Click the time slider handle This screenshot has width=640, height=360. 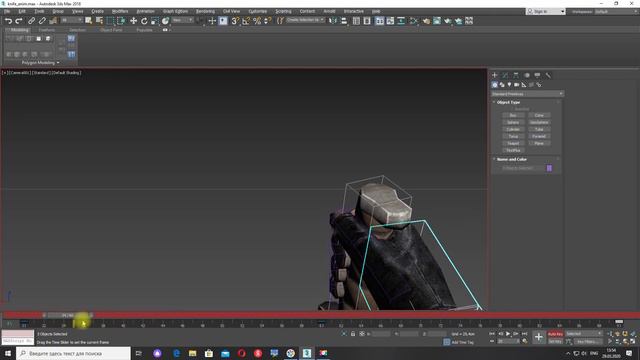68,315
